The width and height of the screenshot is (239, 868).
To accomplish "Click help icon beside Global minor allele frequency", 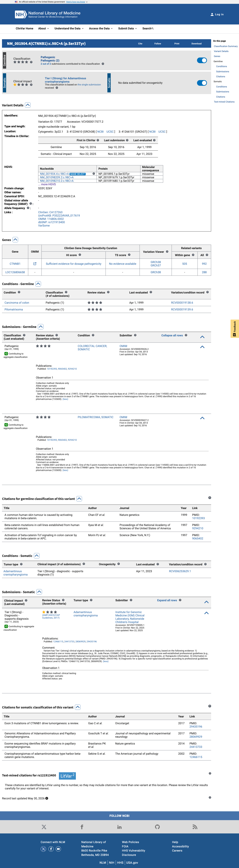I will (x=31, y=204).
